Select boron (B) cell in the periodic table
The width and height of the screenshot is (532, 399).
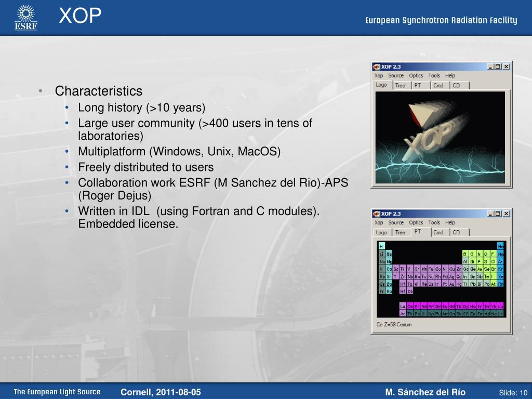465,254
